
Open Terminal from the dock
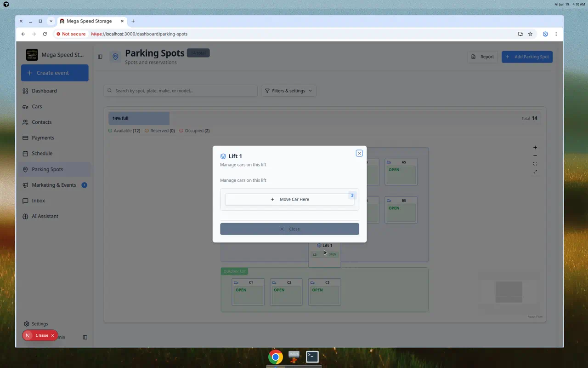[x=312, y=356]
